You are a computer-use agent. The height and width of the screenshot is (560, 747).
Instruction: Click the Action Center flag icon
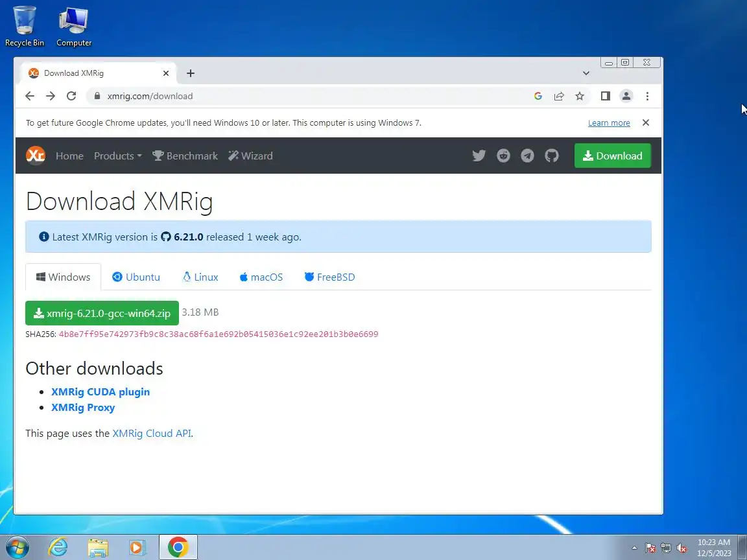[x=650, y=548]
